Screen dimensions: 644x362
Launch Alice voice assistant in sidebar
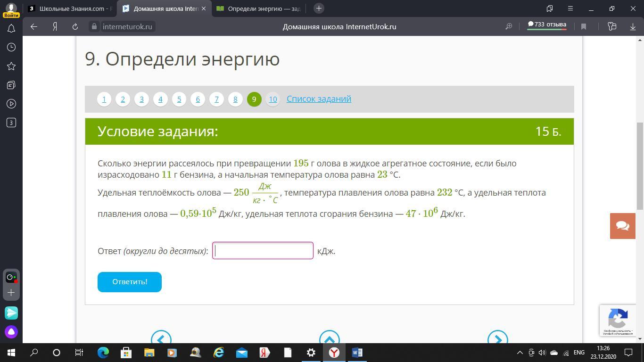point(11,332)
